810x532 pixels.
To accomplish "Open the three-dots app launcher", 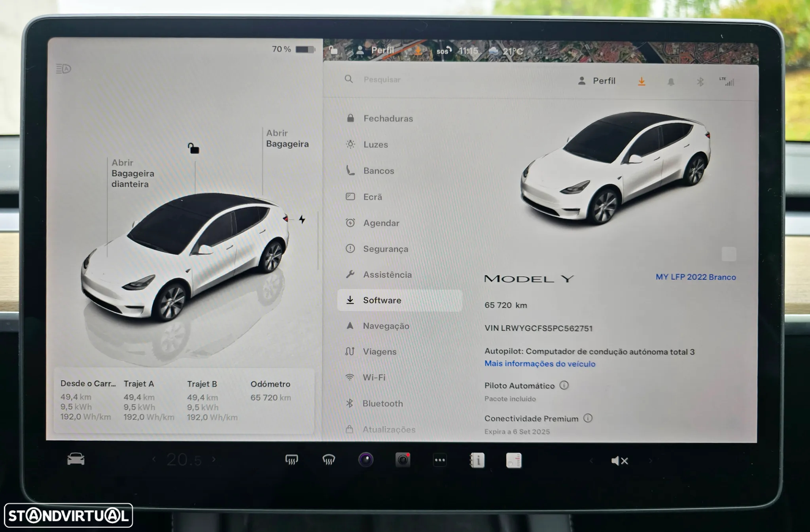I will tap(440, 460).
